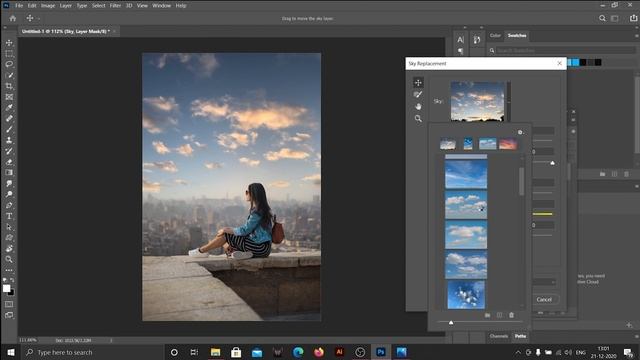Open workspace switcher icon near search
The width and height of the screenshot is (640, 360).
pyautogui.click(x=615, y=18)
